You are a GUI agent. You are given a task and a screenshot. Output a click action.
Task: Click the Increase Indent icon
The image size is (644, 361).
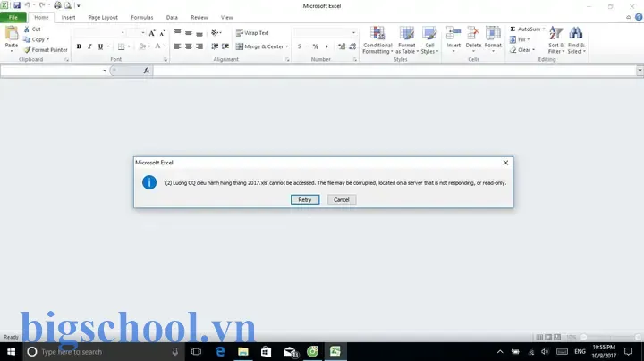225,46
